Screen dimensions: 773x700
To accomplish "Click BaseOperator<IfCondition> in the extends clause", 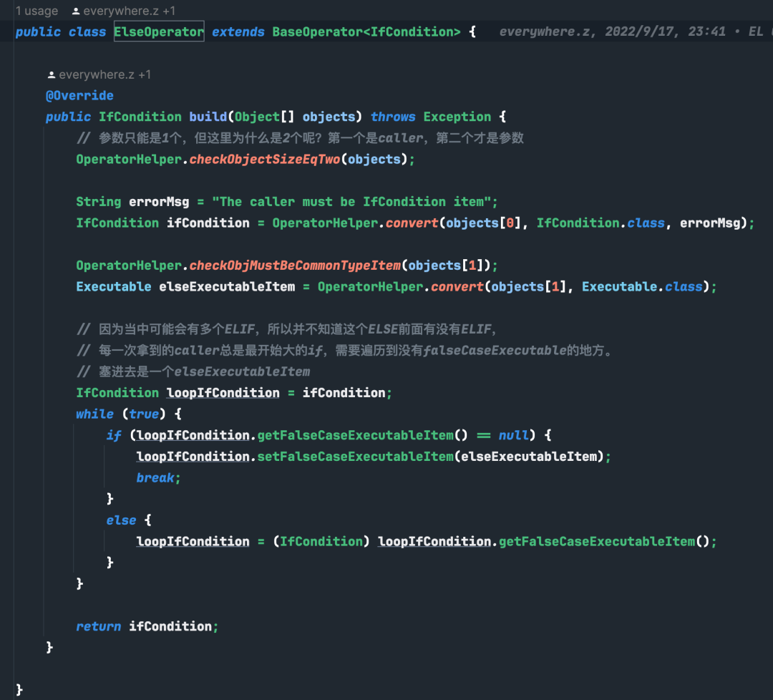I will coord(366,32).
